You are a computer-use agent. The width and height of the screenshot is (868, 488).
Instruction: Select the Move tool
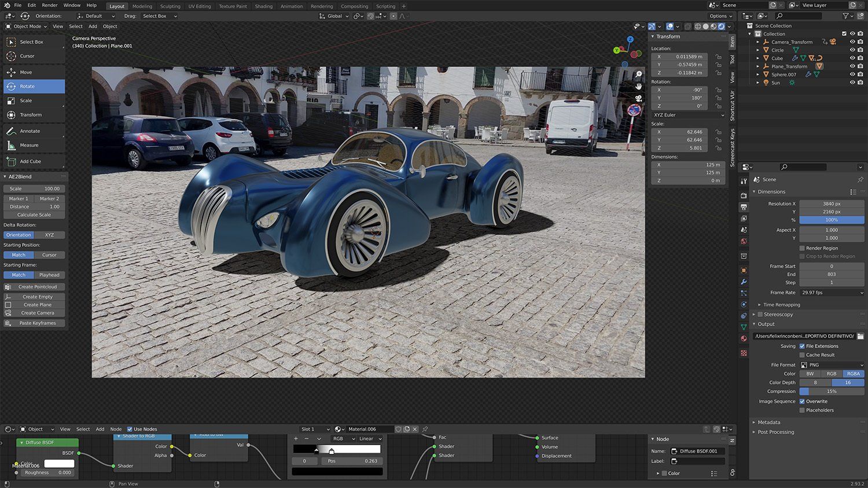tap(26, 72)
